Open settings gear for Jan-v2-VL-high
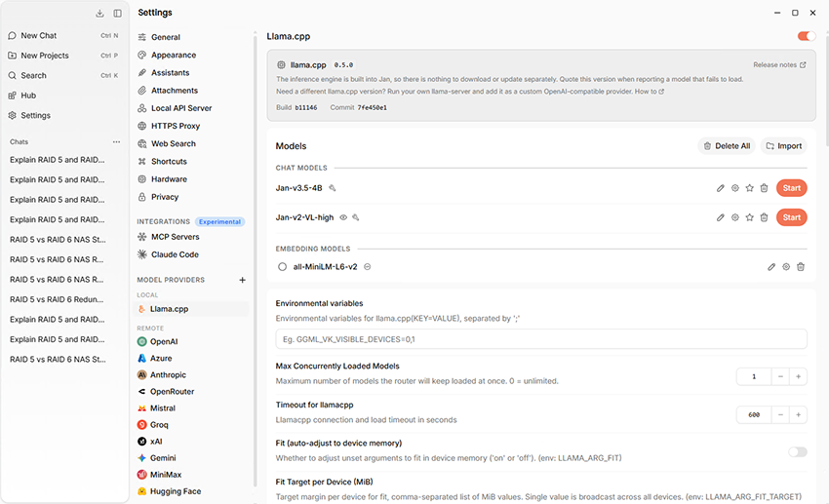Screen dimensions: 829x504 point(735,217)
